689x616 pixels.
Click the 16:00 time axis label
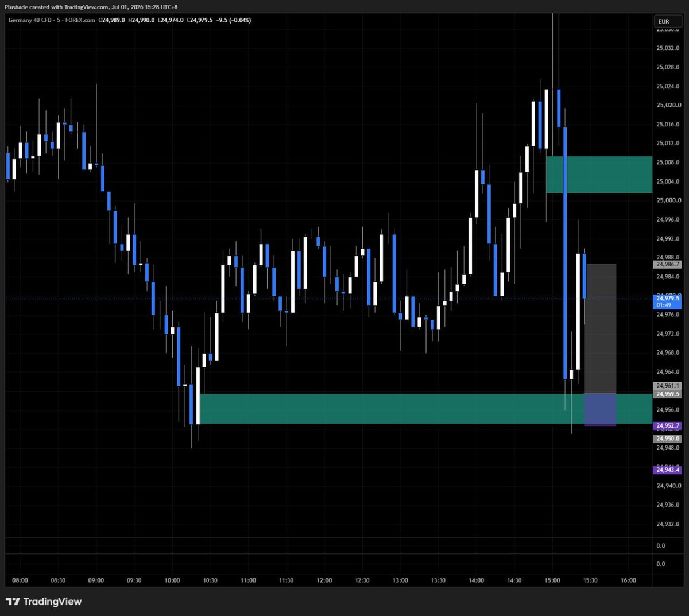[628, 580]
